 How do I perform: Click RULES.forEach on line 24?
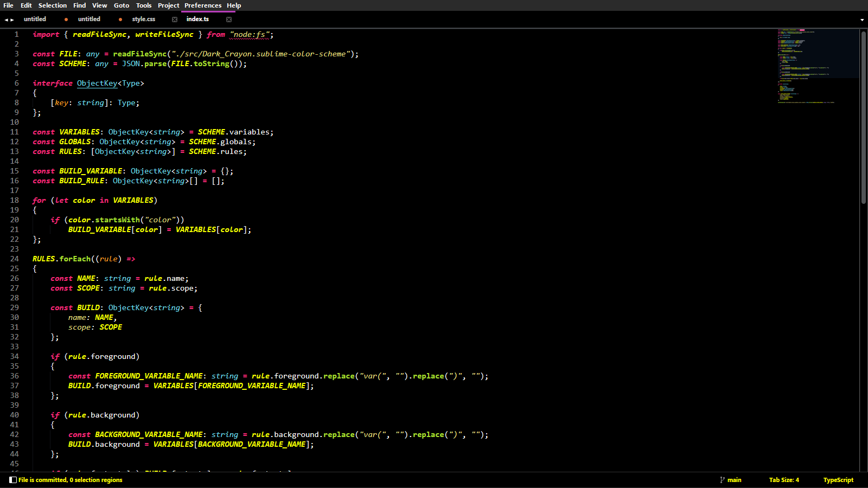[x=62, y=259]
